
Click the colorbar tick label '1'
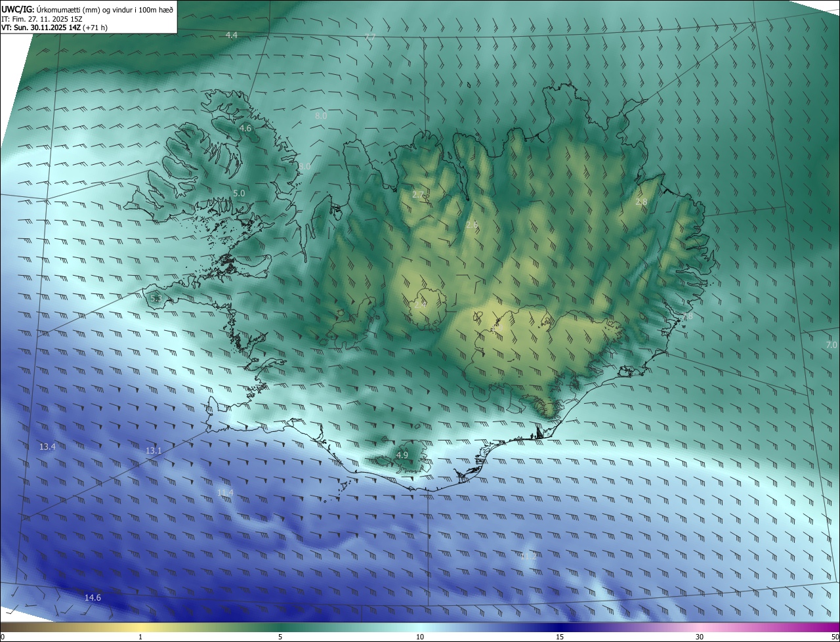[140, 637]
